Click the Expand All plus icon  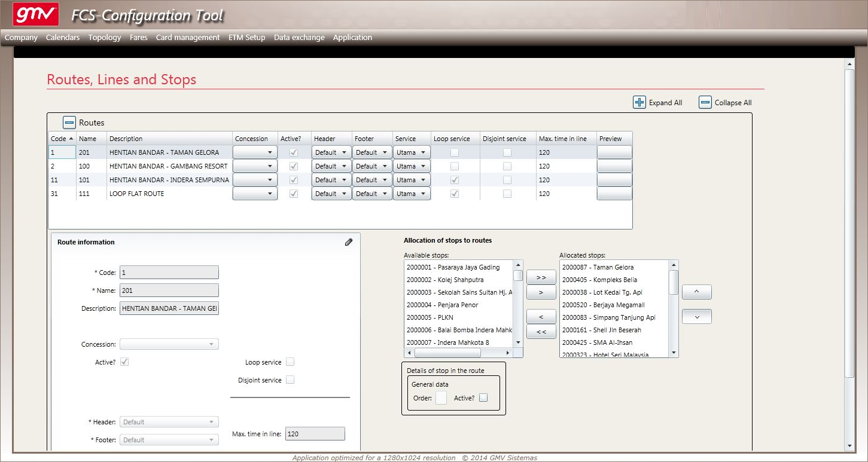[639, 102]
